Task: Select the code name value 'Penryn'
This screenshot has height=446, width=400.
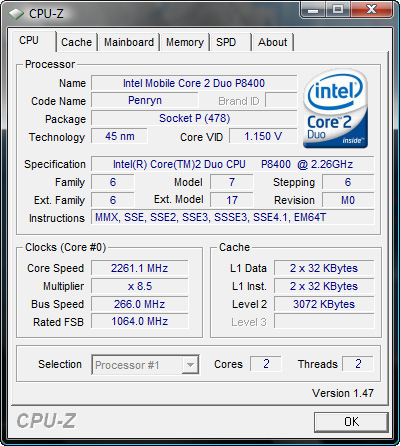Action: pos(145,101)
